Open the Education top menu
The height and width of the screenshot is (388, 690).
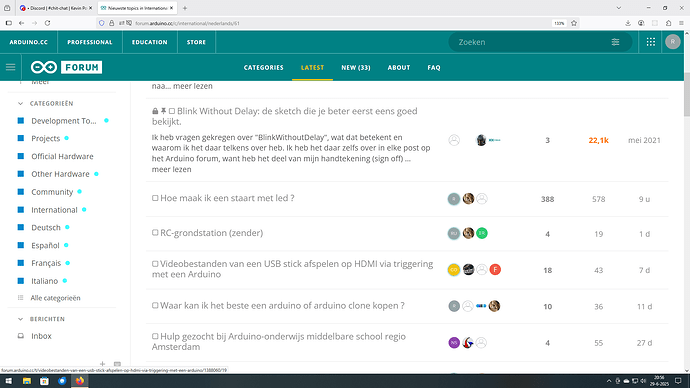150,42
